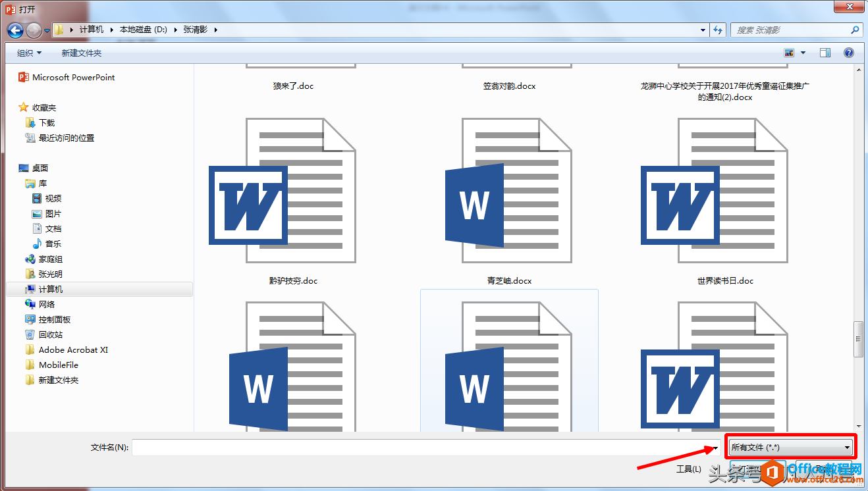Image resolution: width=868 pixels, height=491 pixels.
Task: Select the file name 笠翁对韵.docx
Action: pyautogui.click(x=509, y=86)
